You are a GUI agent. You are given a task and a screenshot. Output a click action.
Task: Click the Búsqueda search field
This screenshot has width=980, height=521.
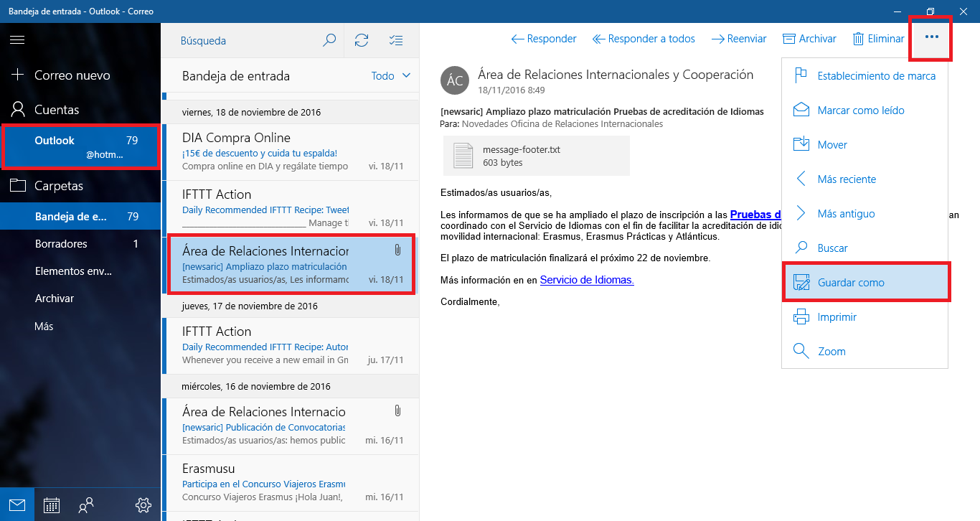coord(241,40)
